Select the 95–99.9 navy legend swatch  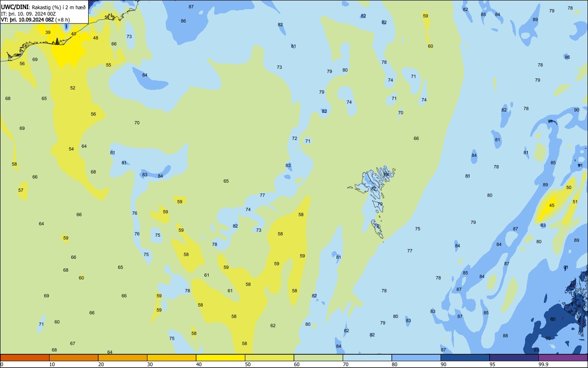coord(514,357)
